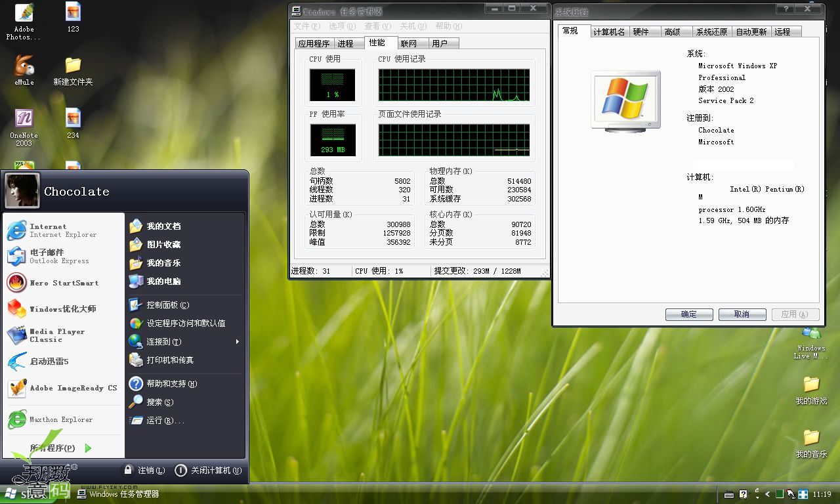This screenshot has height=504, width=840.
Task: Open Windows Live Messenger desktop icon
Action: [812, 343]
